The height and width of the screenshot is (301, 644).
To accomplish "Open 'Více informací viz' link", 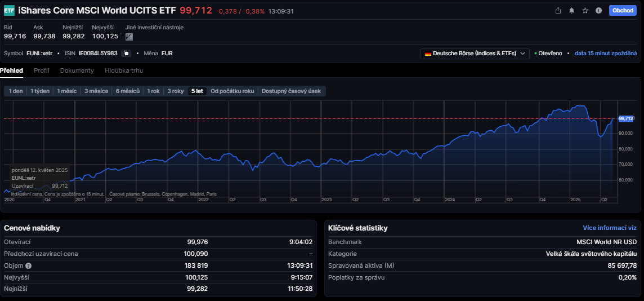I will pyautogui.click(x=610, y=228).
